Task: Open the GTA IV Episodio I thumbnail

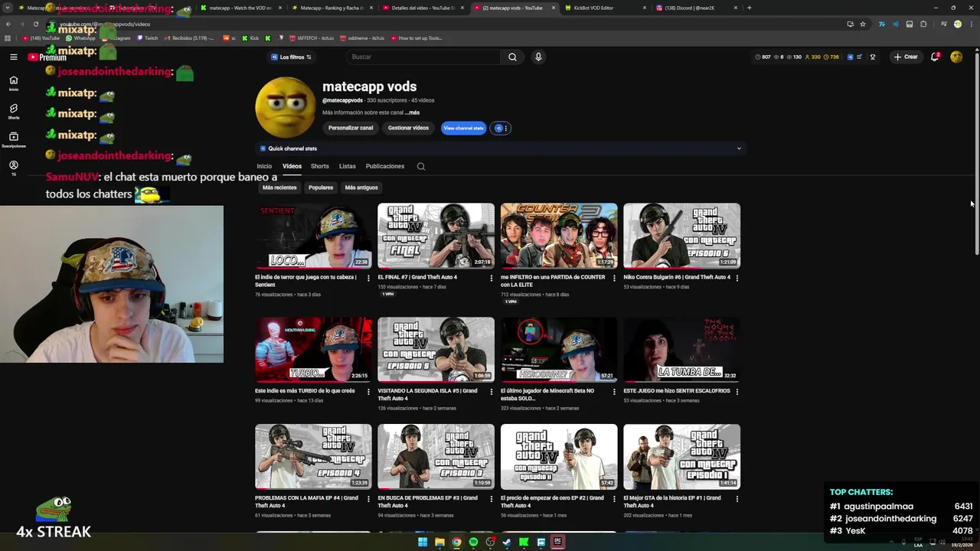Action: tap(681, 457)
